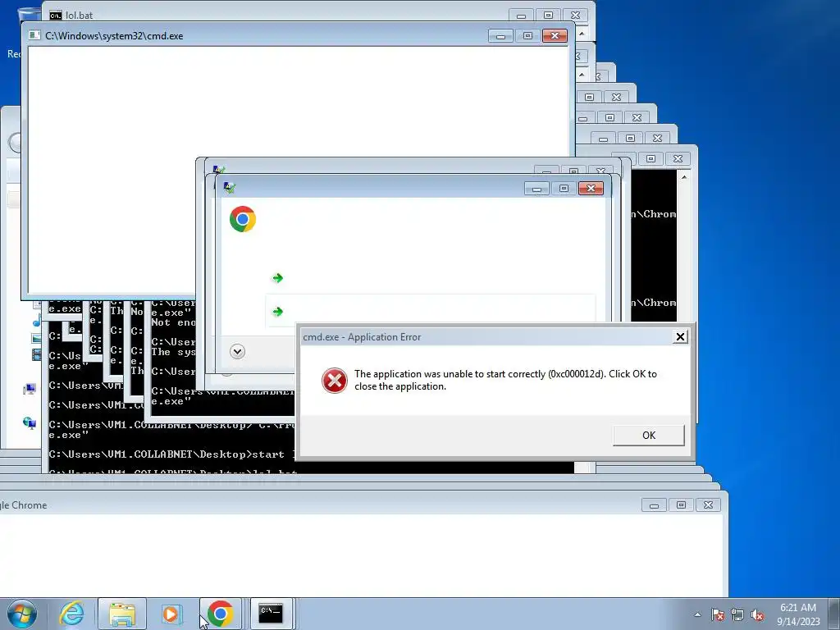Image resolution: width=840 pixels, height=630 pixels.
Task: Minimize the C:\Windows\system32\cmd.exe window
Action: [500, 35]
